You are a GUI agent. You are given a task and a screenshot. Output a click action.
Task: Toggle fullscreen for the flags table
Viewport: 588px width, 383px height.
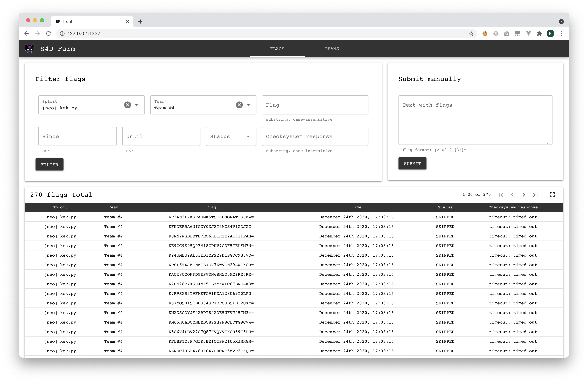(x=552, y=195)
